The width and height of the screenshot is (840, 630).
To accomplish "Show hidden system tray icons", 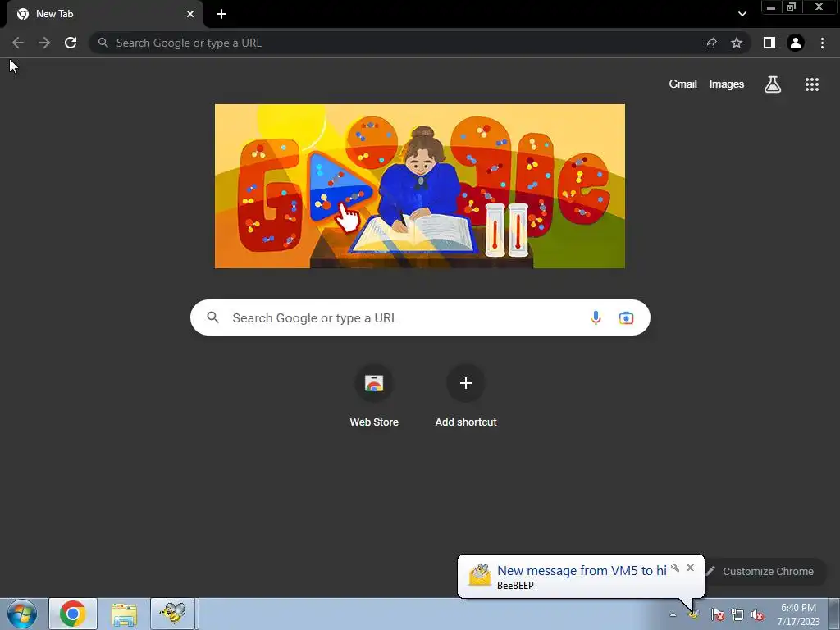I will click(x=673, y=614).
